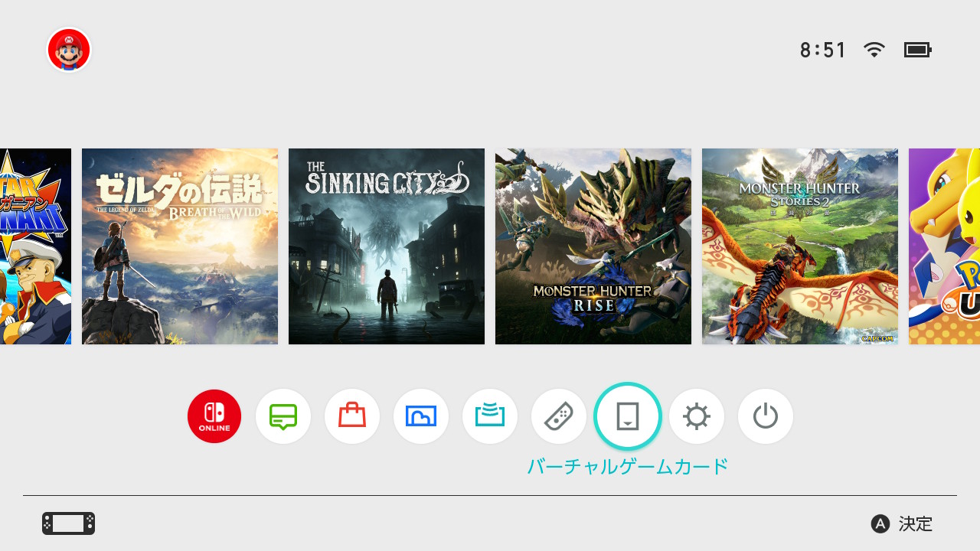Image resolution: width=980 pixels, height=551 pixels.
Task: Open the Album icon
Action: (421, 416)
